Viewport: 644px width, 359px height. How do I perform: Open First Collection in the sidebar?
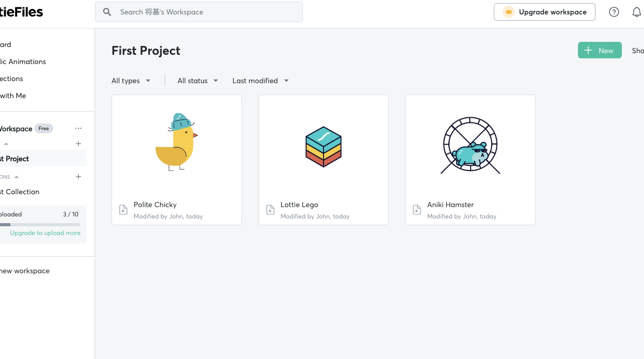tap(21, 192)
